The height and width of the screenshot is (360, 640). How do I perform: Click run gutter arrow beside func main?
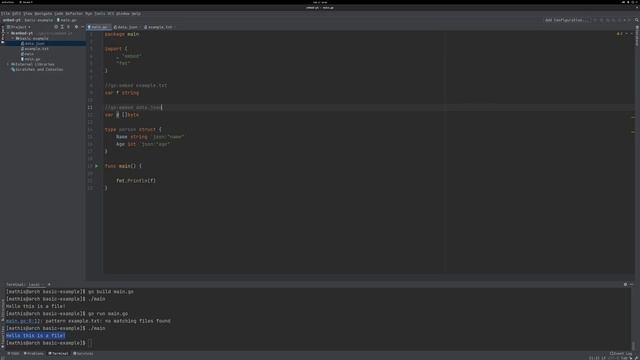(97, 166)
